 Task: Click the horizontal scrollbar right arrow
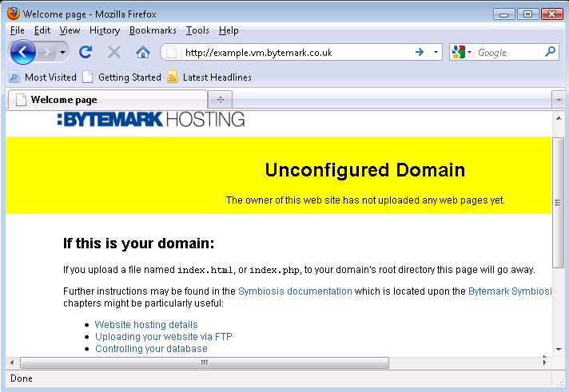click(544, 362)
